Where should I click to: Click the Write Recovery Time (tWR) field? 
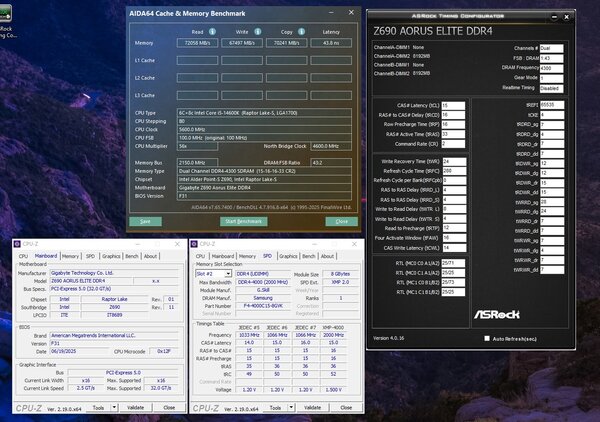tap(455, 161)
